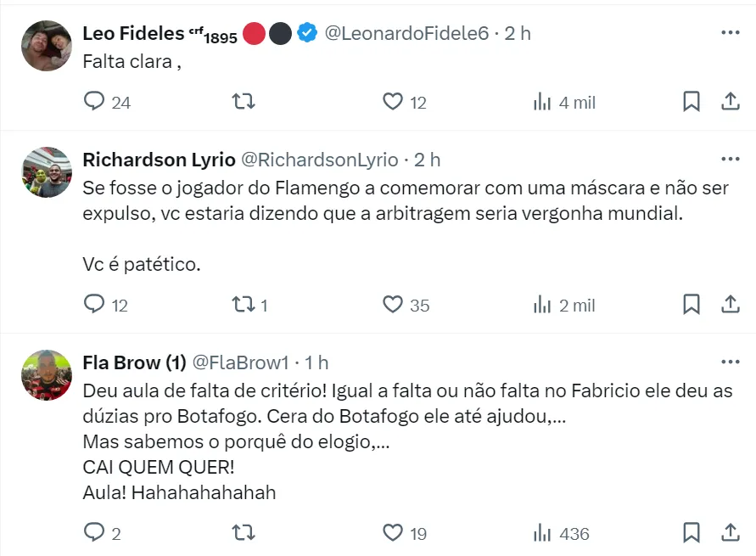Screen dimensions: 756x556
Task: Open Leo Fideles' profile avatar
Action: click(46, 46)
